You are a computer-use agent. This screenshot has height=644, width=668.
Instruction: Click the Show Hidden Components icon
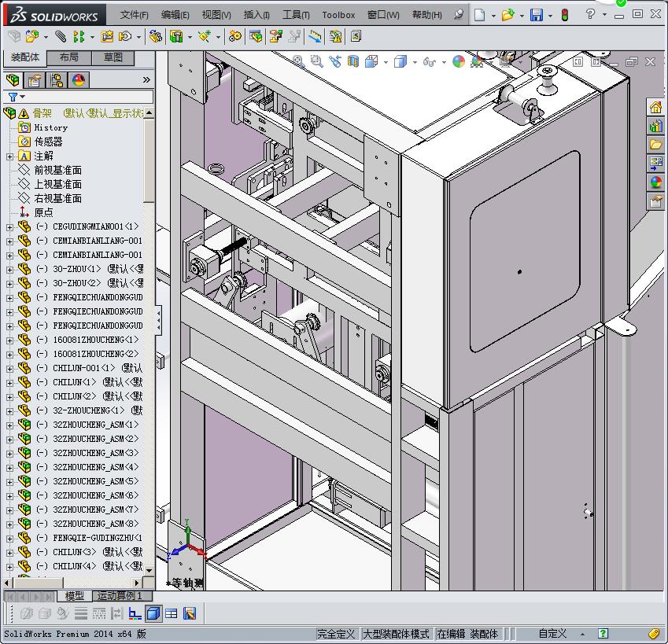coord(156,37)
